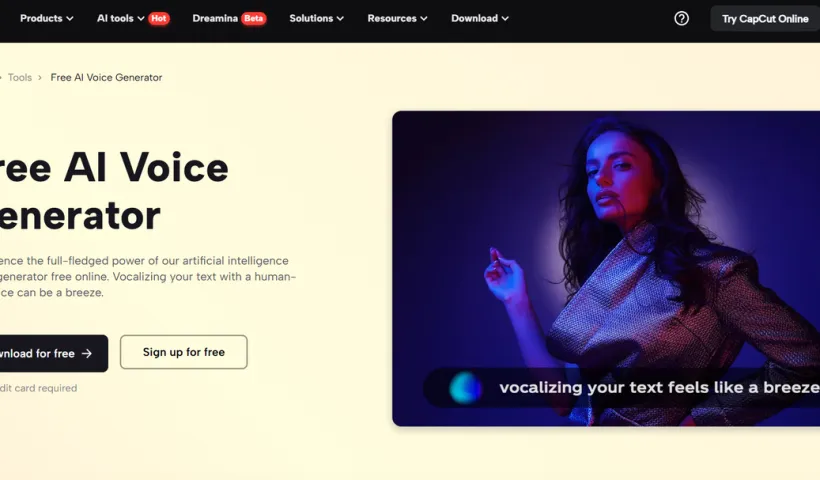820x480 pixels.
Task: Expand the Download dropdown chevron
Action: [x=505, y=19]
